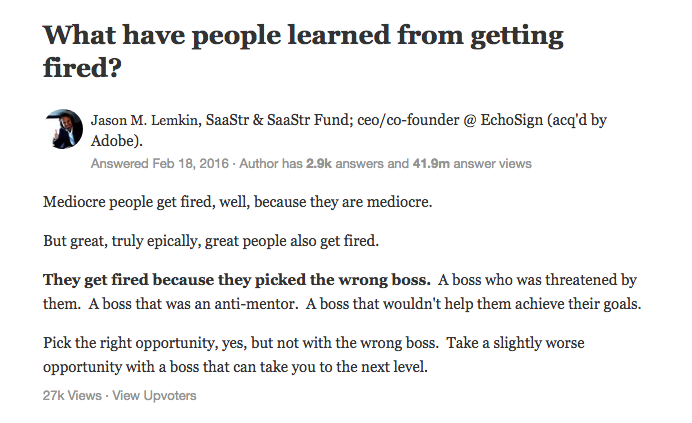Click the Author has label text

coord(271,164)
